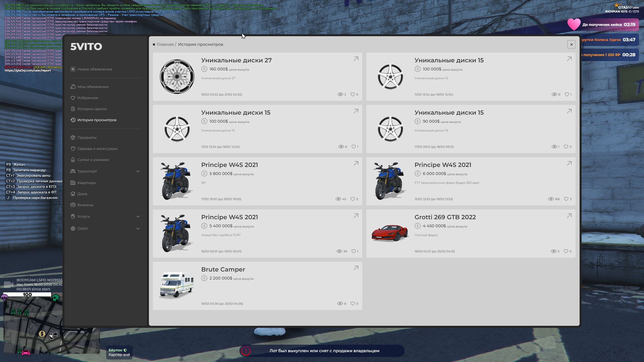Click the Дома house icon in sidebar
The image size is (644, 362).
coord(73,194)
